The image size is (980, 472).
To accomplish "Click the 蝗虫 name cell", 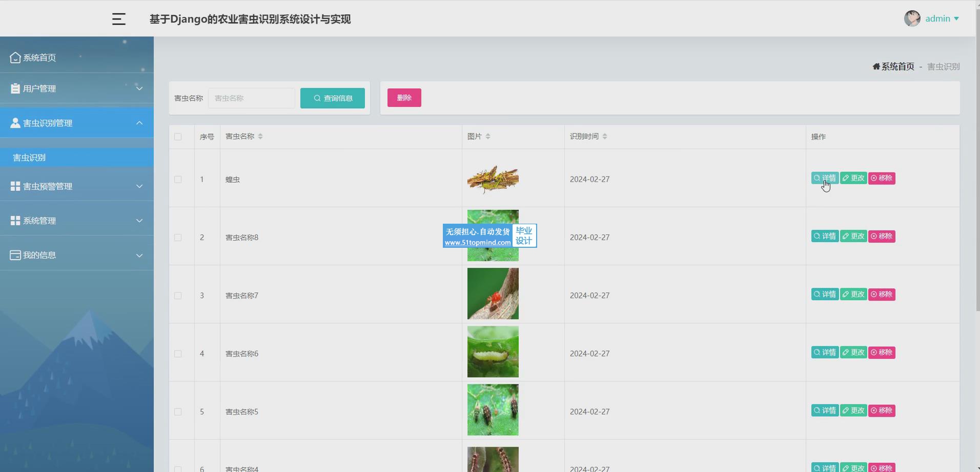I will (341, 179).
